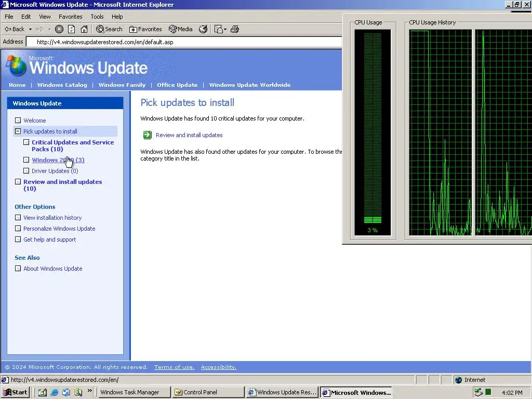The image size is (532, 399).
Task: Click the Windows Update logo
Action: point(77,66)
